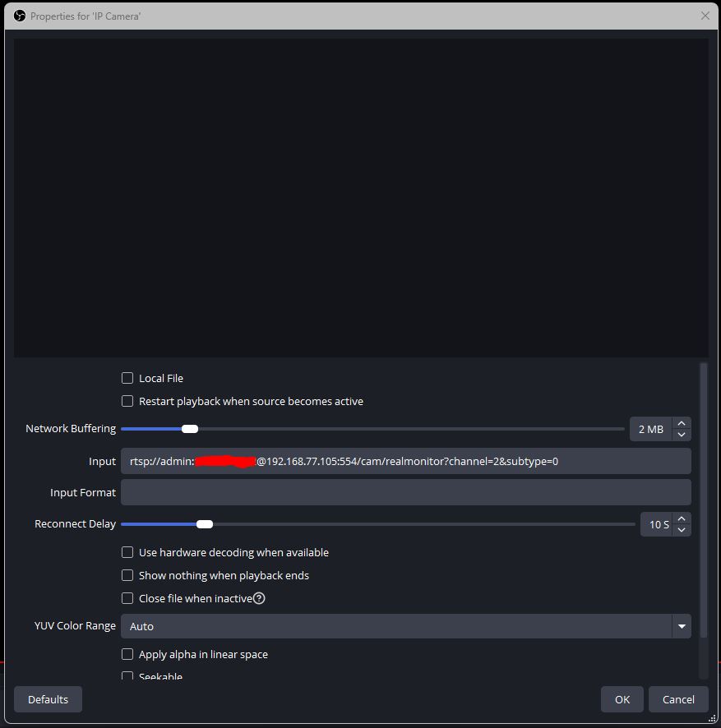Tick the Close file when inactive checkbox
This screenshot has height=728, width=721.
pos(127,598)
